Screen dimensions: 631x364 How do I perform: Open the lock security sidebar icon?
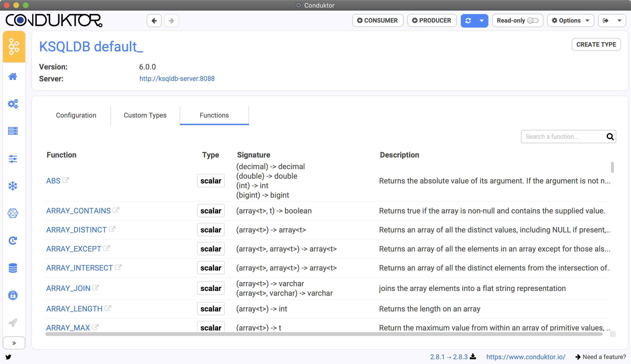(x=13, y=295)
